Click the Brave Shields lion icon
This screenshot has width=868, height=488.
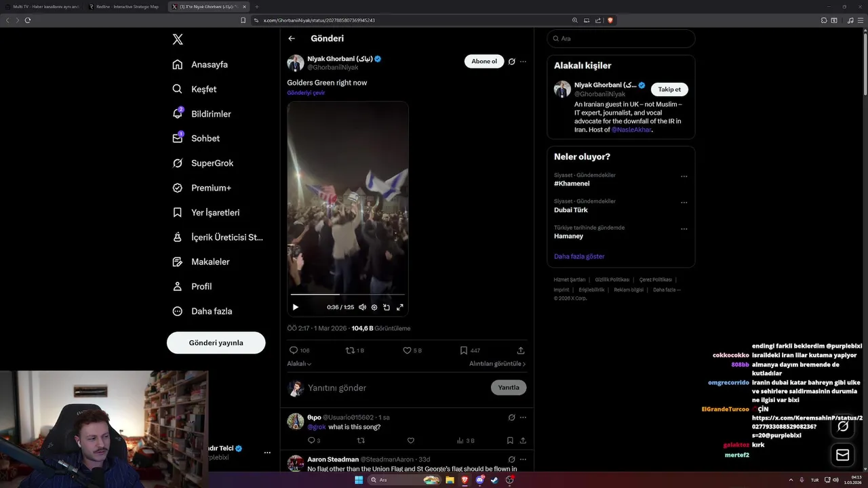click(610, 20)
